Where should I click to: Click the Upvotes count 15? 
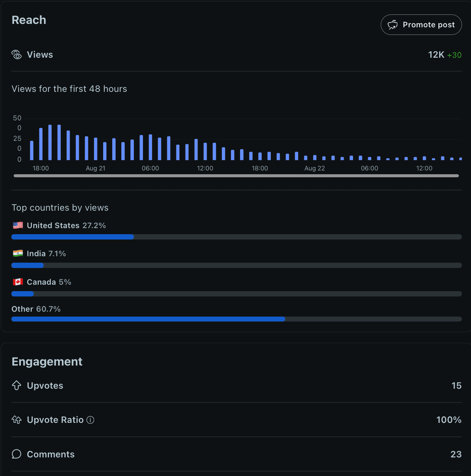coord(456,385)
